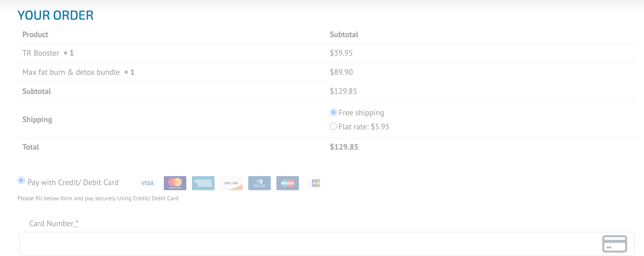Click the Diners Club logo
This screenshot has width=644, height=256.
[260, 183]
